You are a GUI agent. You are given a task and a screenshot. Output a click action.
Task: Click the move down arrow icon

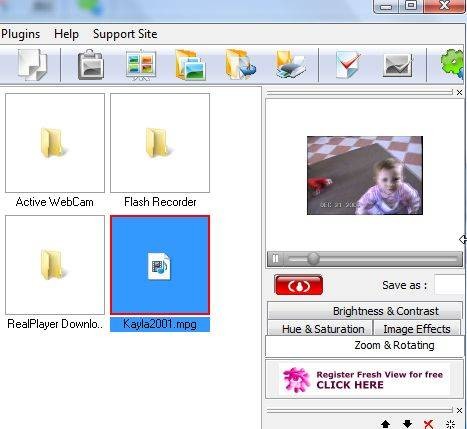coord(407,424)
